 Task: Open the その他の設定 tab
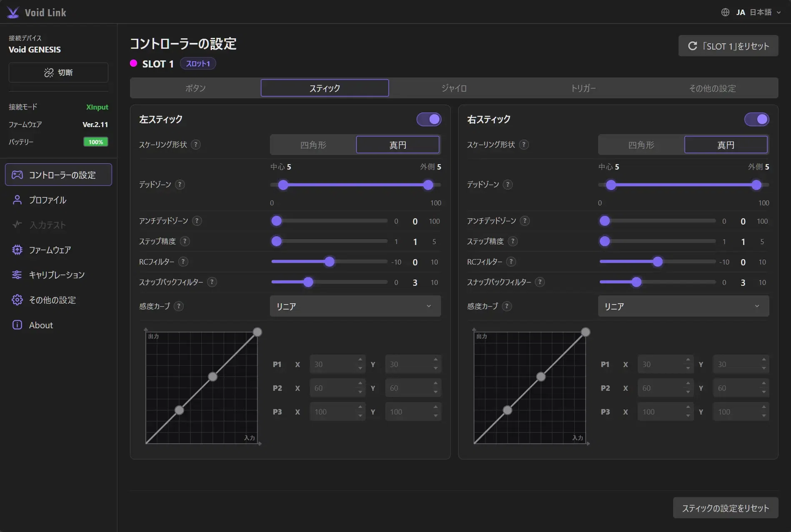tap(712, 88)
